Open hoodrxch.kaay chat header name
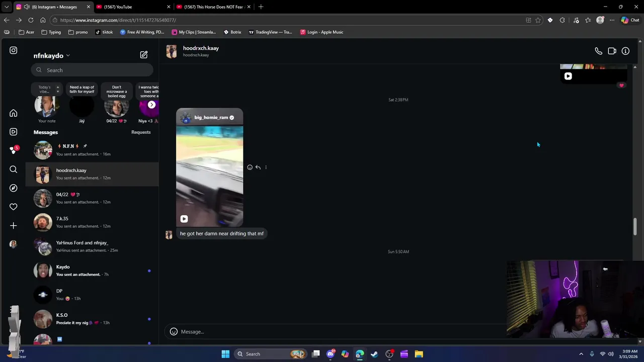Image resolution: width=644 pixels, height=362 pixels. 201,48
